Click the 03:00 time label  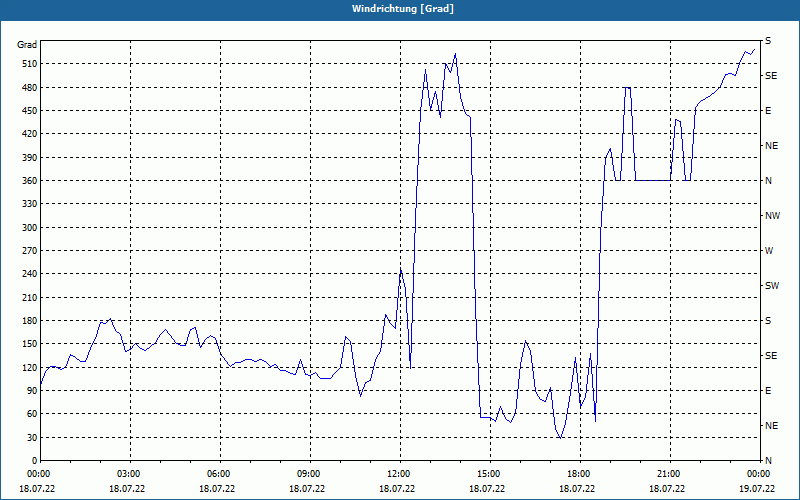point(130,474)
